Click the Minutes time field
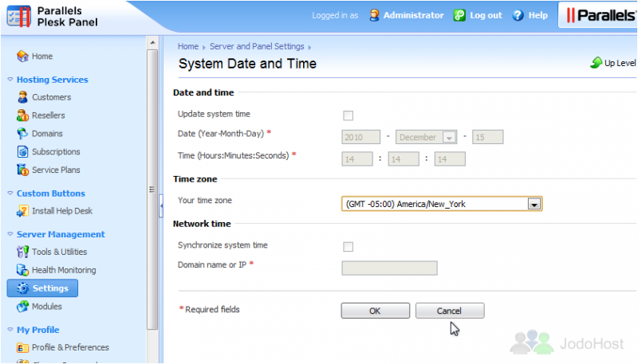The width and height of the screenshot is (638, 364). pyautogui.click(x=404, y=159)
